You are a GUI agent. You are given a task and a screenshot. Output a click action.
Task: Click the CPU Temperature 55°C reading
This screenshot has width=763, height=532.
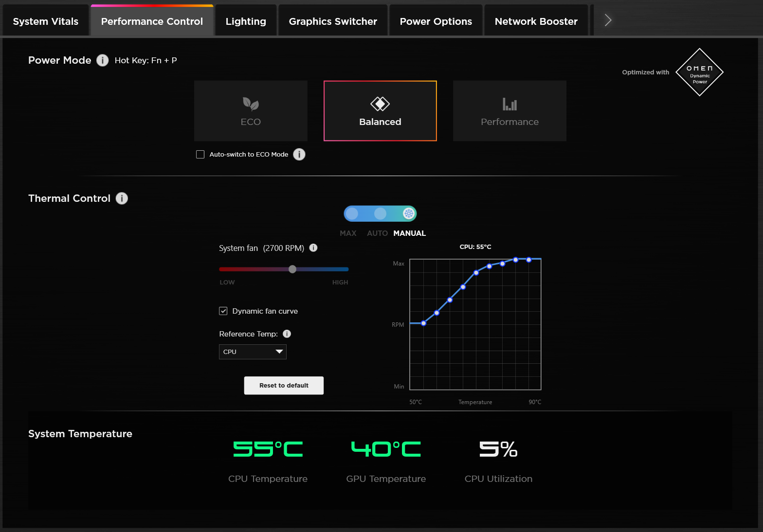(268, 449)
